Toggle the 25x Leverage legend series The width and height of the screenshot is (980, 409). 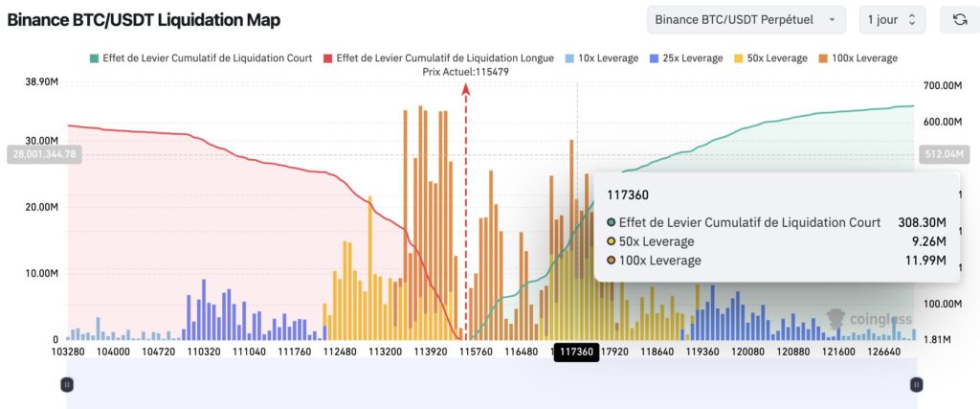point(686,58)
